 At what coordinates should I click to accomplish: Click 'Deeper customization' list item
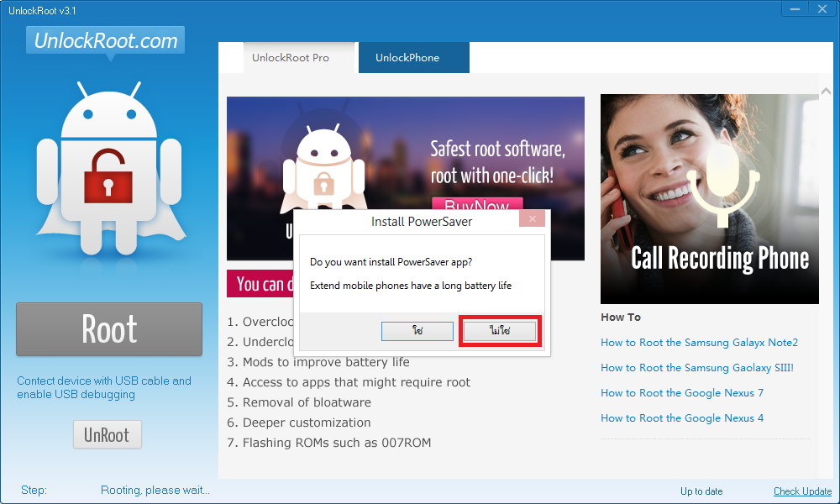[299, 423]
